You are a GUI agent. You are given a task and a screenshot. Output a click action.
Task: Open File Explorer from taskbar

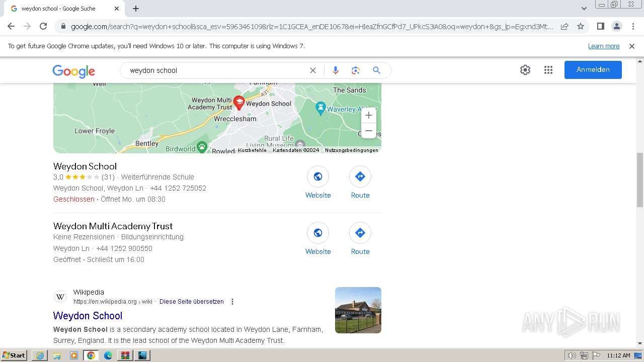[57, 355]
